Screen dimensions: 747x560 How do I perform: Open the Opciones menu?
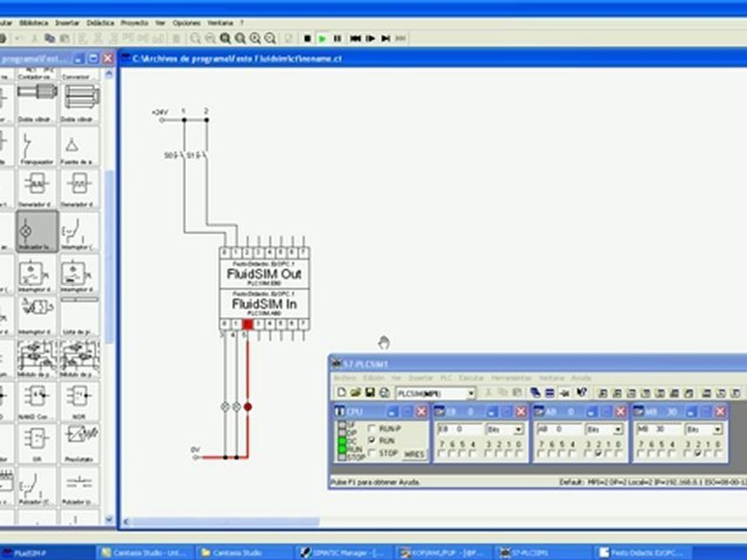pyautogui.click(x=186, y=23)
